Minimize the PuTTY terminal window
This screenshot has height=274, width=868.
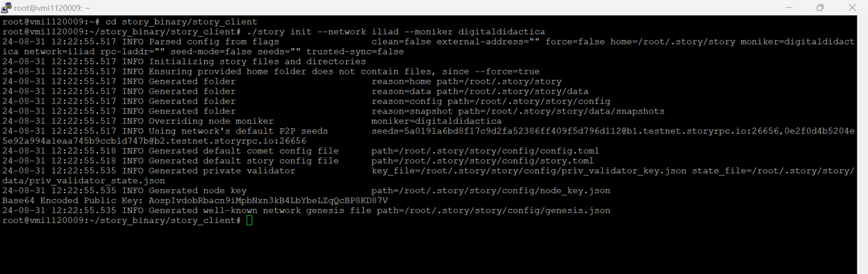[x=788, y=7]
